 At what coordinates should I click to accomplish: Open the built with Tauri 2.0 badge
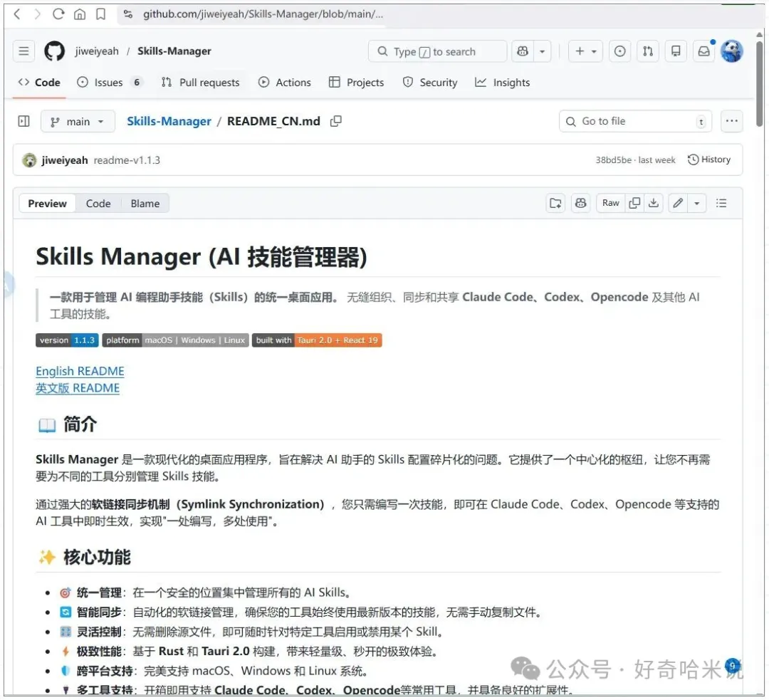[317, 340]
